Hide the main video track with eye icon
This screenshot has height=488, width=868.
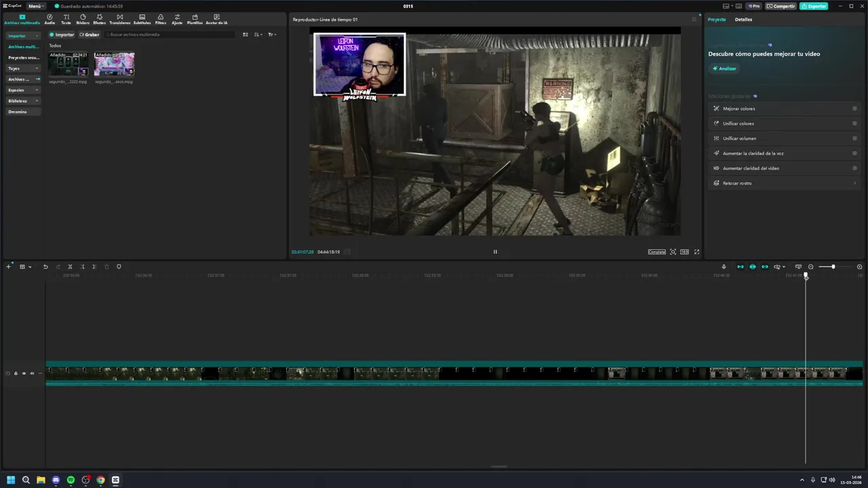coord(24,373)
